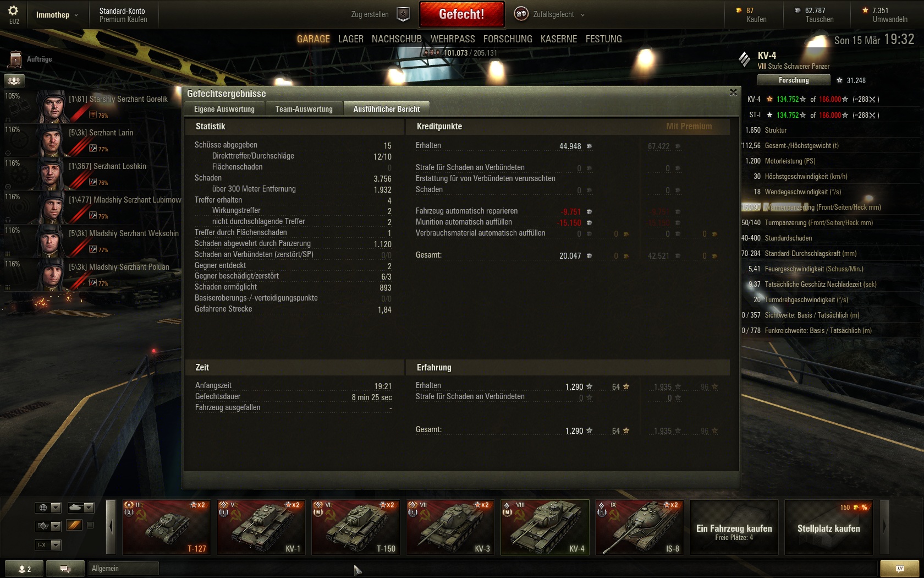Viewport: 924px width, 578px height.
Task: Expand the Immothep account menu
Action: tap(57, 15)
